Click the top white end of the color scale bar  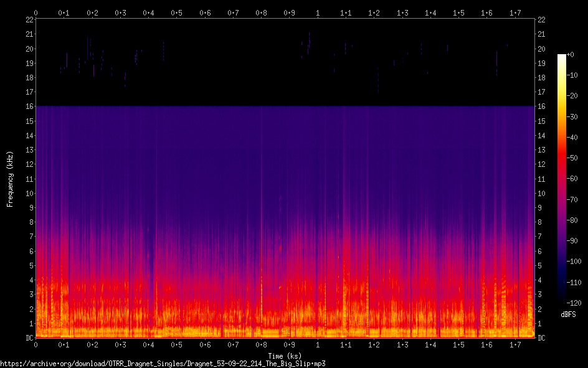(562, 57)
